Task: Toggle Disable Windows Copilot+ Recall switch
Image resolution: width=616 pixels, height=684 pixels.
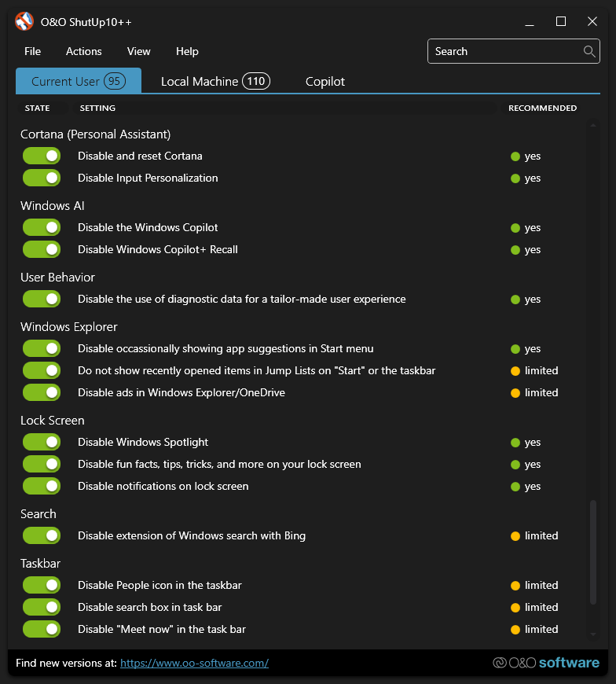Action: tap(42, 250)
